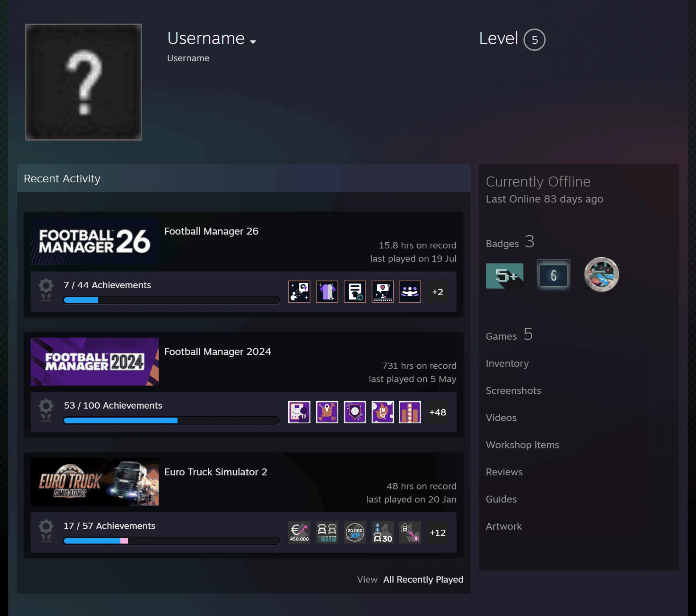Click the 20.000 XP achievement icon
The image size is (696, 616).
point(355,532)
